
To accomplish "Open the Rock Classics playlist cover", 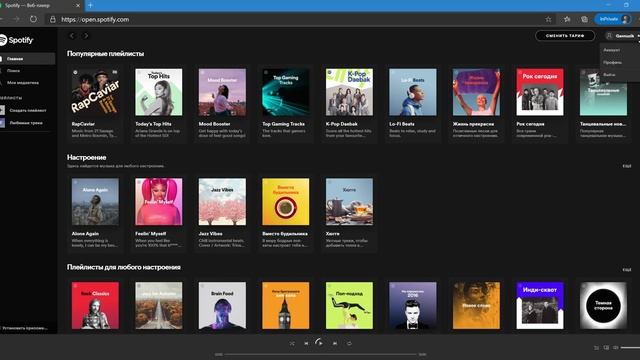I will point(95,305).
